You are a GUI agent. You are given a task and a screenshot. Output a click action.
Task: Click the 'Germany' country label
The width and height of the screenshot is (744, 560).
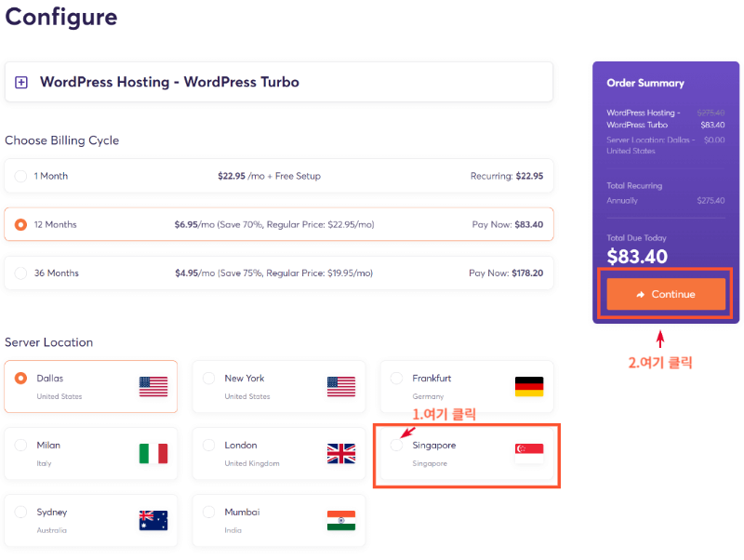tap(428, 396)
